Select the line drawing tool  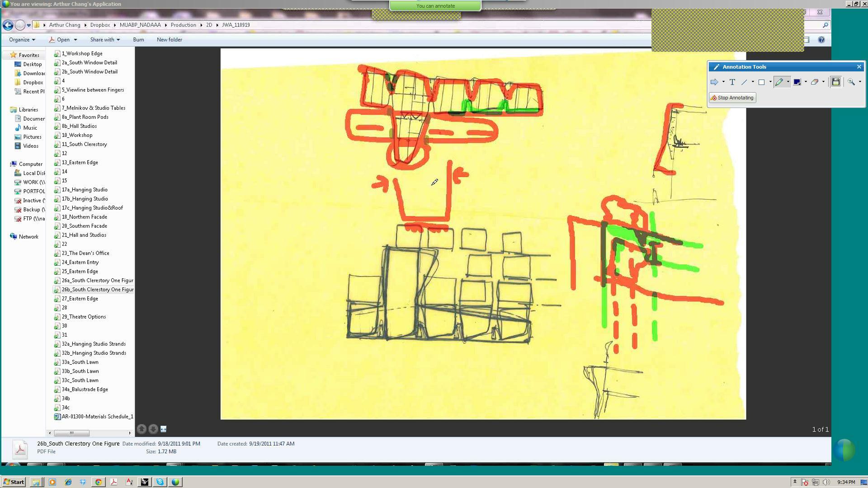pos(744,82)
